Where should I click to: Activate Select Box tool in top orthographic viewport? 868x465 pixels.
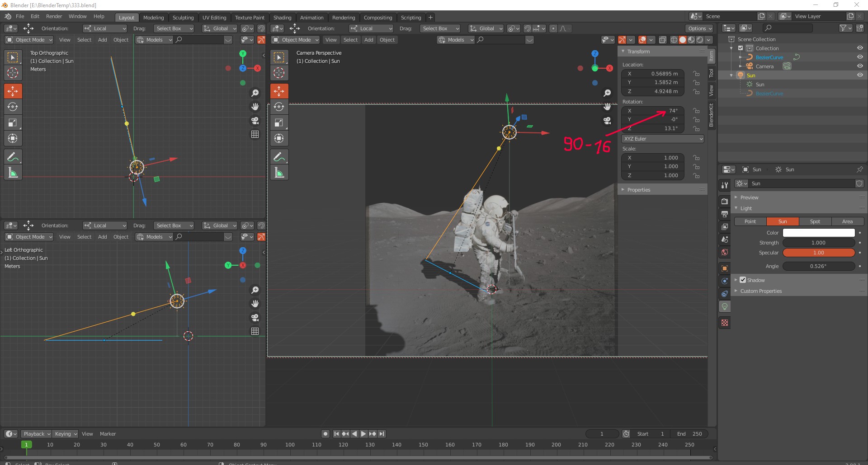13,57
